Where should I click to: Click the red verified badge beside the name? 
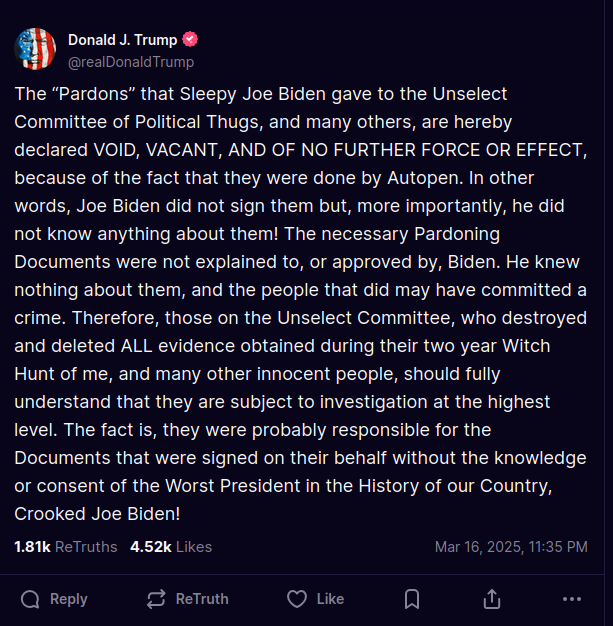(x=190, y=40)
